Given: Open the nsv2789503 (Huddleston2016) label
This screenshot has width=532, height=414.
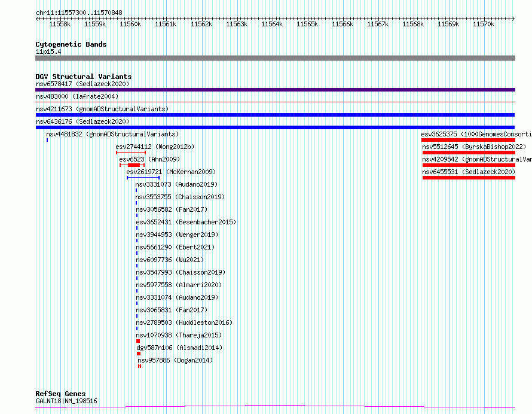Looking at the screenshot, I should (x=184, y=322).
